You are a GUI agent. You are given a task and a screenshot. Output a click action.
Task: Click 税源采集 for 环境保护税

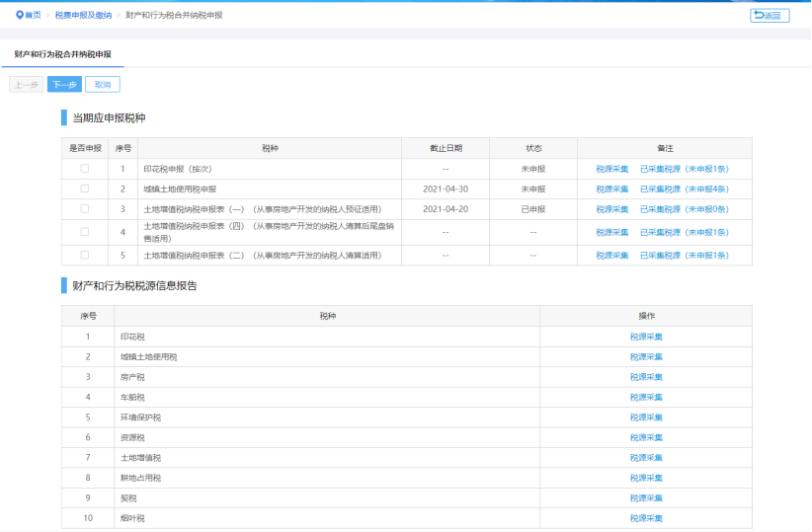(646, 418)
